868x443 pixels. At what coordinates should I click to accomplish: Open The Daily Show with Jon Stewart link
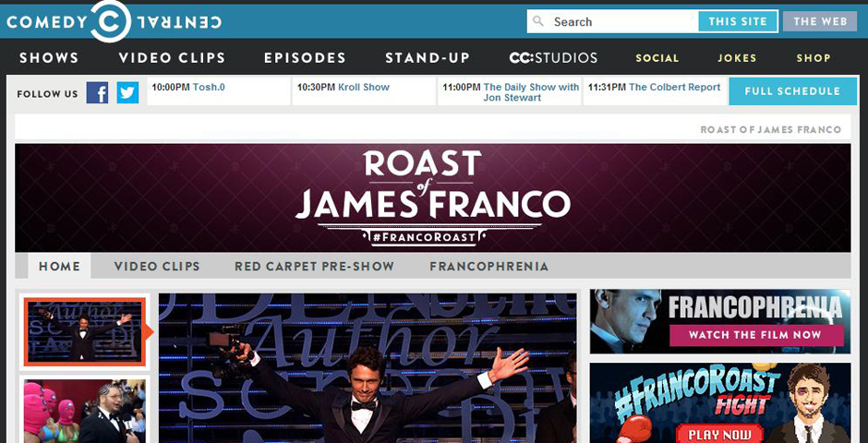pyautogui.click(x=531, y=92)
